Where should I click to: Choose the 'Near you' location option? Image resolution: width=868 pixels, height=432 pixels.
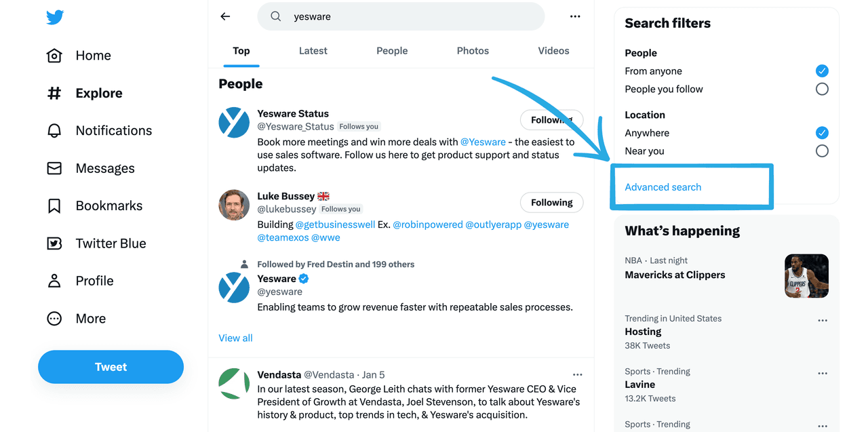coord(822,151)
